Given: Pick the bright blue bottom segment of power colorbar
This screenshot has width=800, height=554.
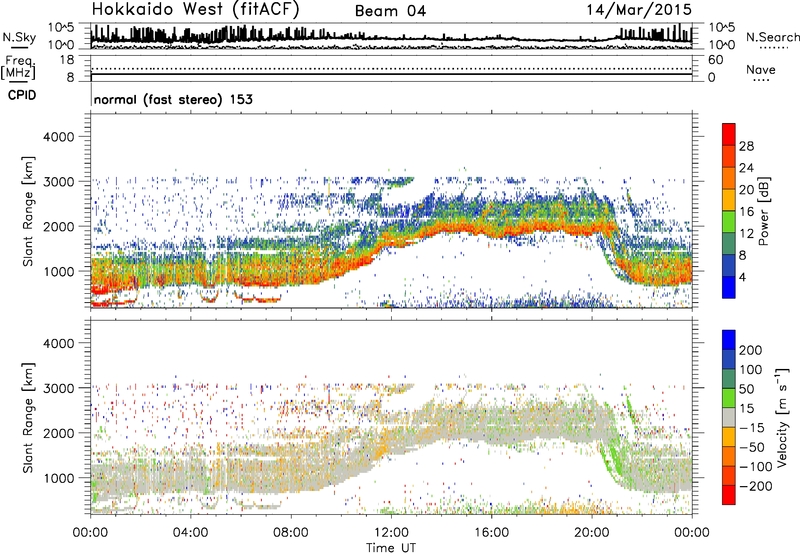Looking at the screenshot, I should point(729,288).
